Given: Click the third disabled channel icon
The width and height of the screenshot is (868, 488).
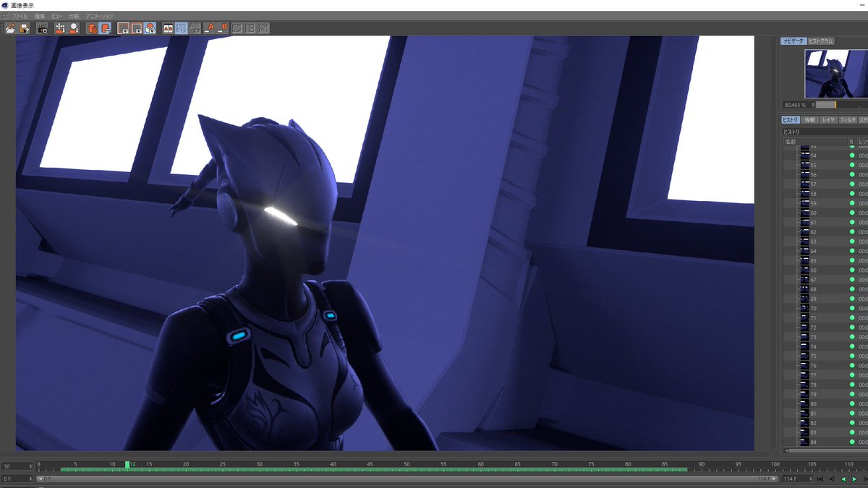Looking at the screenshot, I should click(x=263, y=29).
